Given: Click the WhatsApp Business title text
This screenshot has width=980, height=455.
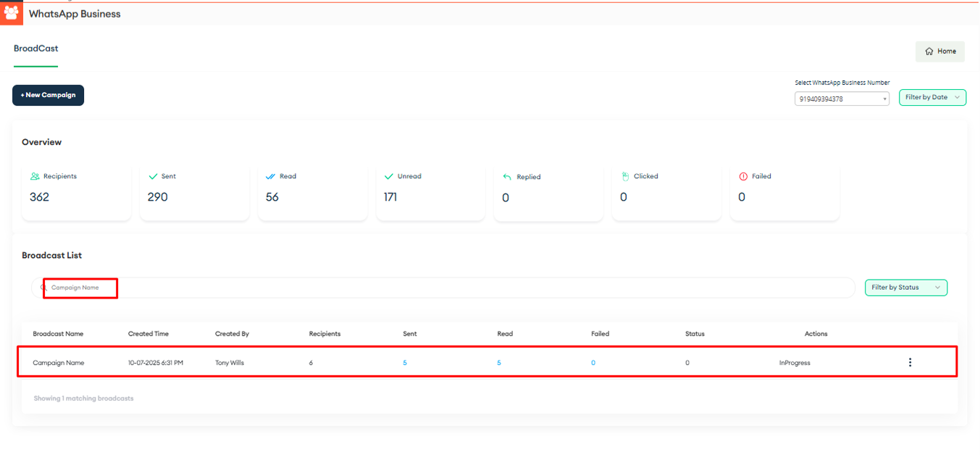Looking at the screenshot, I should pyautogui.click(x=75, y=14).
